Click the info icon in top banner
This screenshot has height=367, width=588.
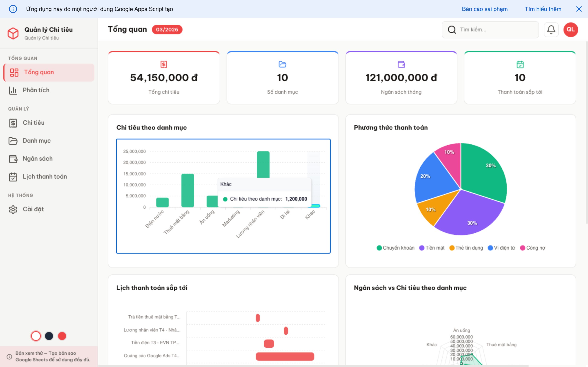[13, 9]
